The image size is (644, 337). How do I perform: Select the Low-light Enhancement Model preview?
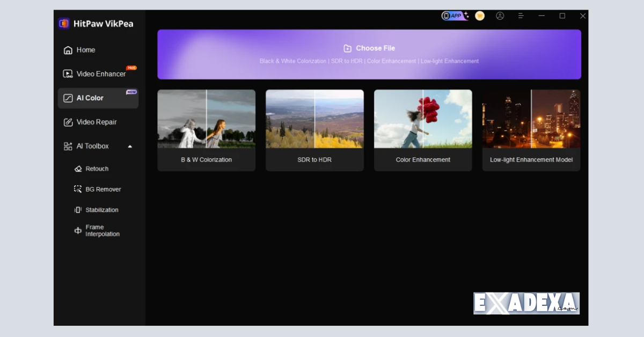tap(531, 130)
